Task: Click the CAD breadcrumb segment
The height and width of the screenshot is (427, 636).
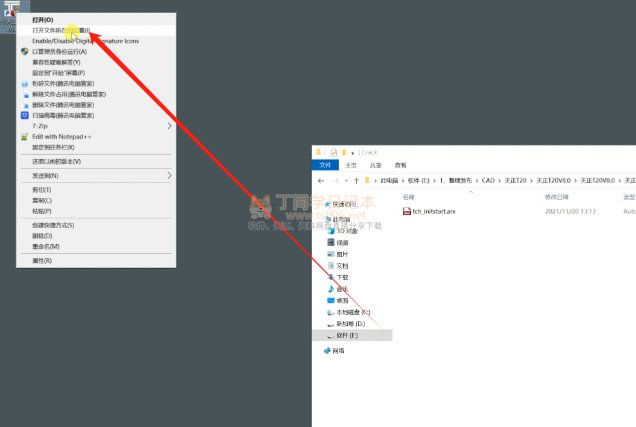Action: pos(488,181)
